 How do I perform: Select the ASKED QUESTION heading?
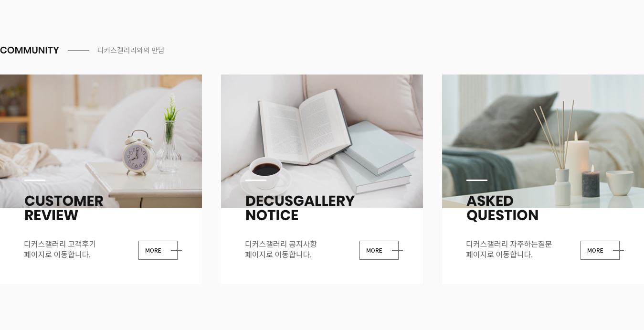click(x=502, y=208)
